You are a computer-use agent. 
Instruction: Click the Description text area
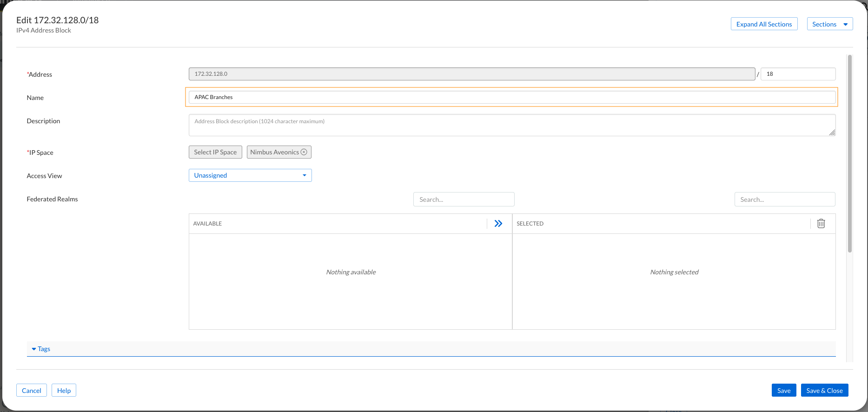coord(511,125)
